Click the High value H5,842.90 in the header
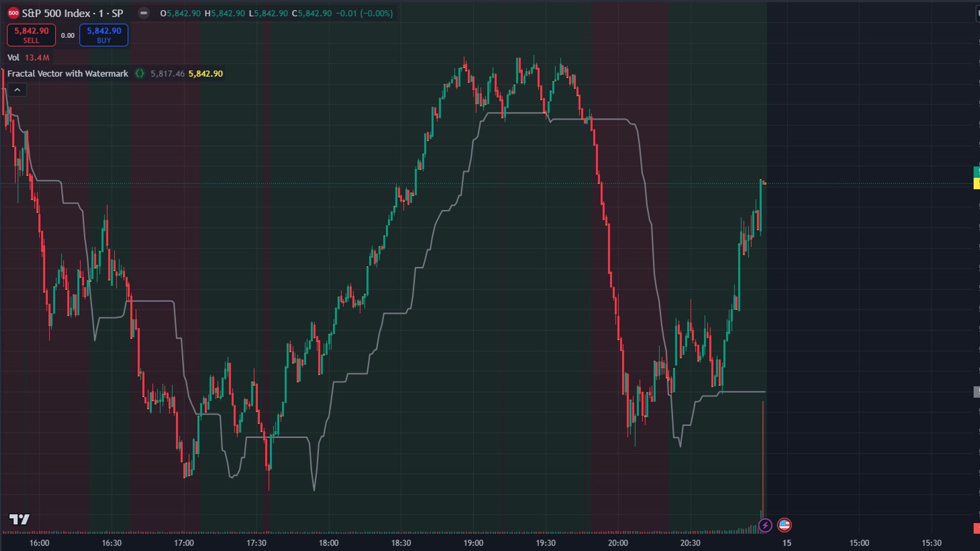Screen dimensions: 980x551 pos(225,13)
